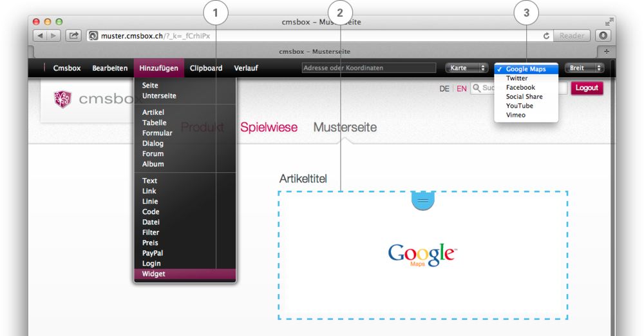Open the Clipboard menu
This screenshot has width=644, height=336.
tap(206, 68)
